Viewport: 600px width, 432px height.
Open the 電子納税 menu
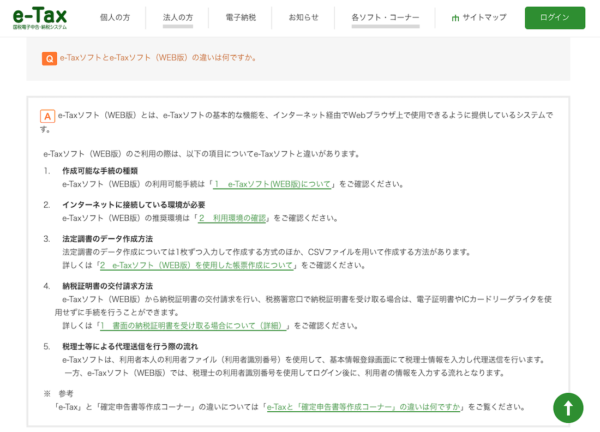point(241,18)
